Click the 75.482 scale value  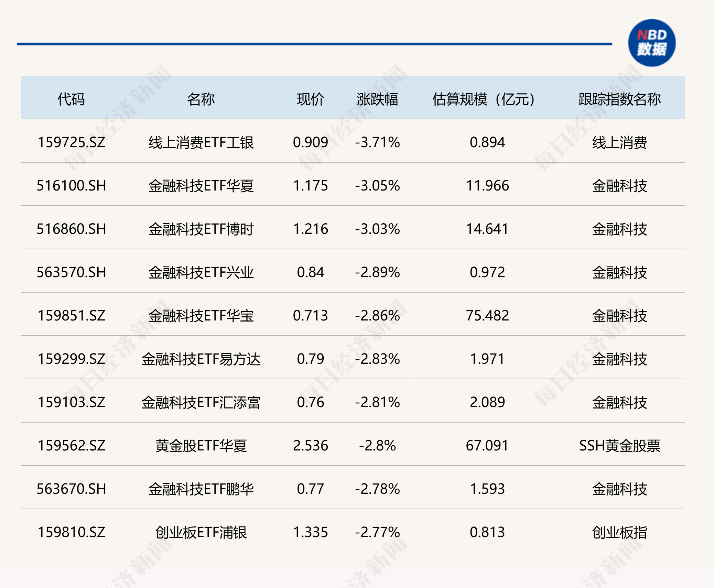point(487,316)
